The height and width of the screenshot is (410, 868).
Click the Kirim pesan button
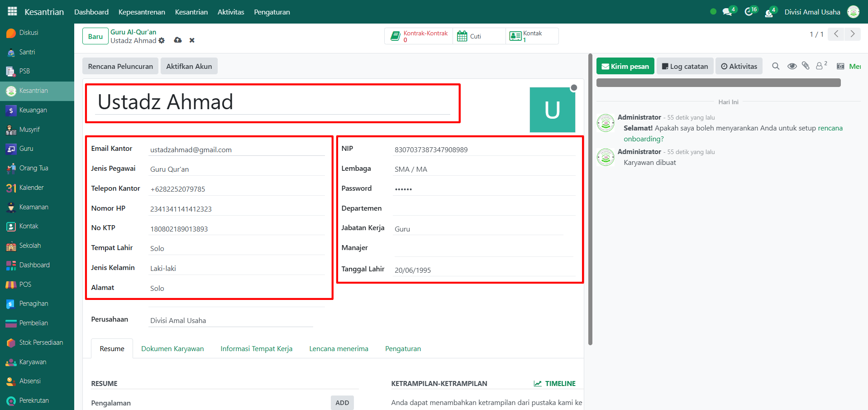click(x=625, y=66)
